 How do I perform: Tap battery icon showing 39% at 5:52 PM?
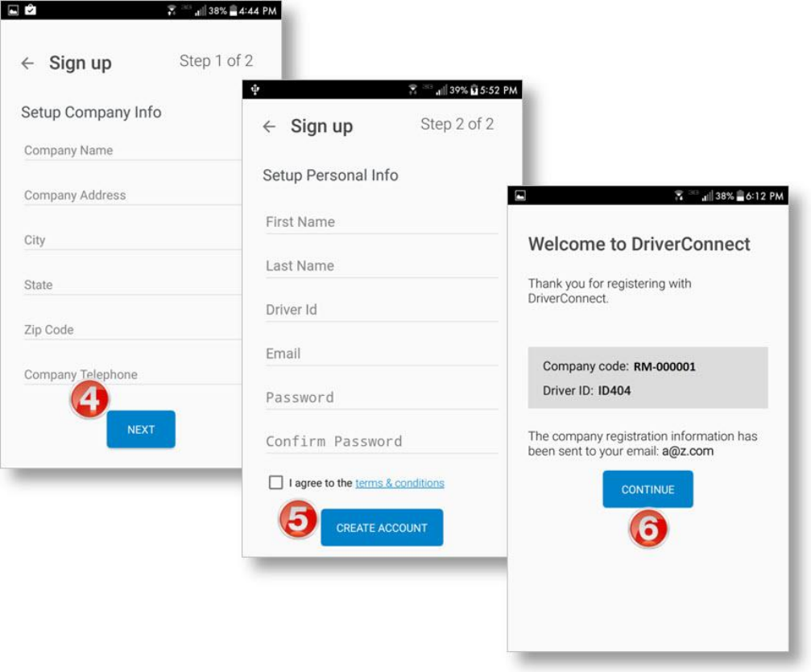[x=475, y=90]
